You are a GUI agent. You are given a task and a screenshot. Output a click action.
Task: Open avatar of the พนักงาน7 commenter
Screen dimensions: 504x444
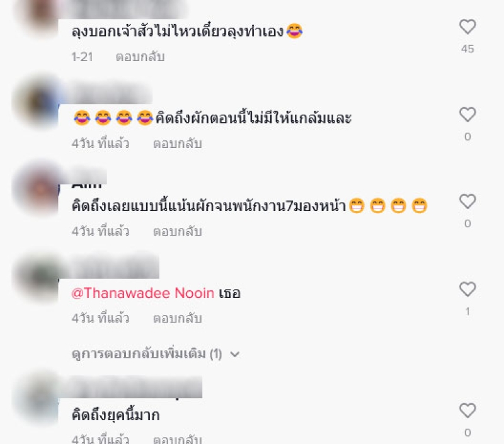(x=37, y=189)
